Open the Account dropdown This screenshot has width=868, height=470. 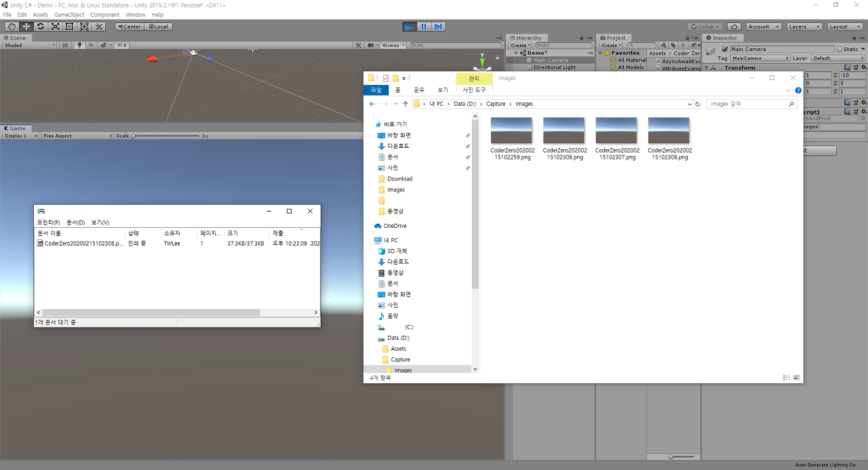click(763, 26)
